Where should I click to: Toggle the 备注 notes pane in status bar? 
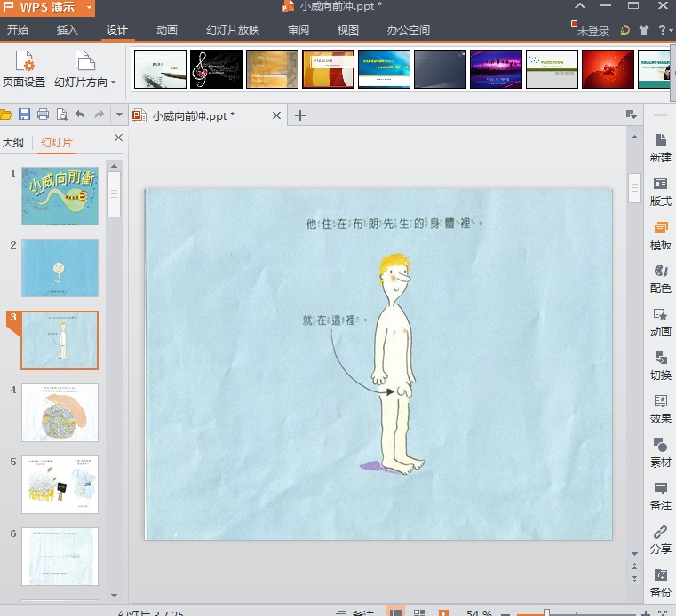coord(355,612)
